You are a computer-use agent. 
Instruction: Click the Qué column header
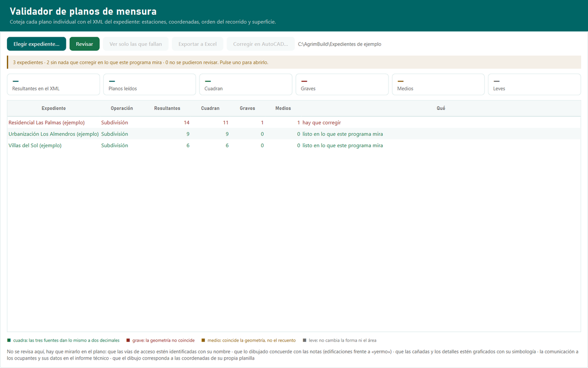coord(441,108)
